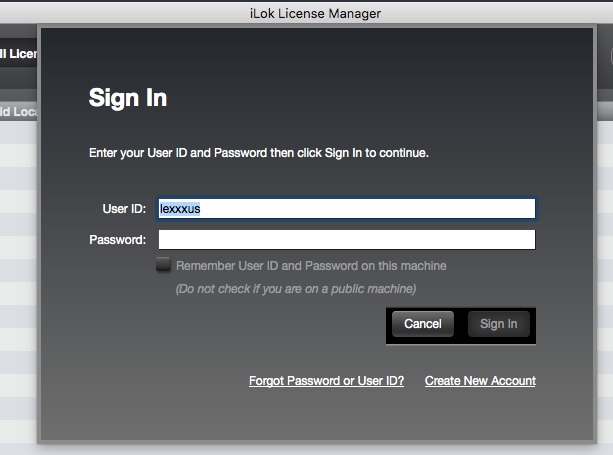Click the Sign In heading text

(128, 98)
